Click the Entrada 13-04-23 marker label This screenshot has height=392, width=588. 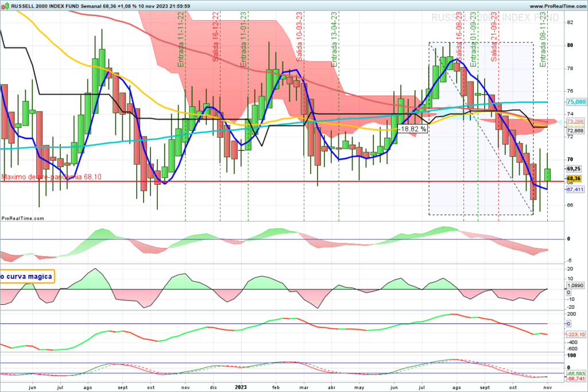click(334, 40)
